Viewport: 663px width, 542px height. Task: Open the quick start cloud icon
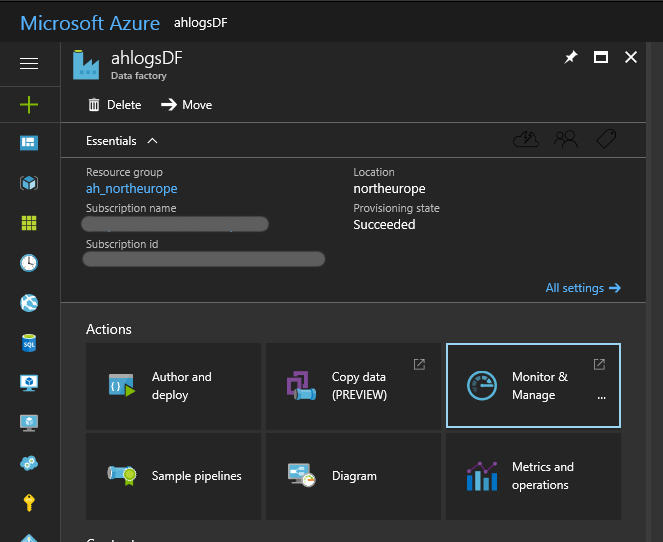coord(526,139)
